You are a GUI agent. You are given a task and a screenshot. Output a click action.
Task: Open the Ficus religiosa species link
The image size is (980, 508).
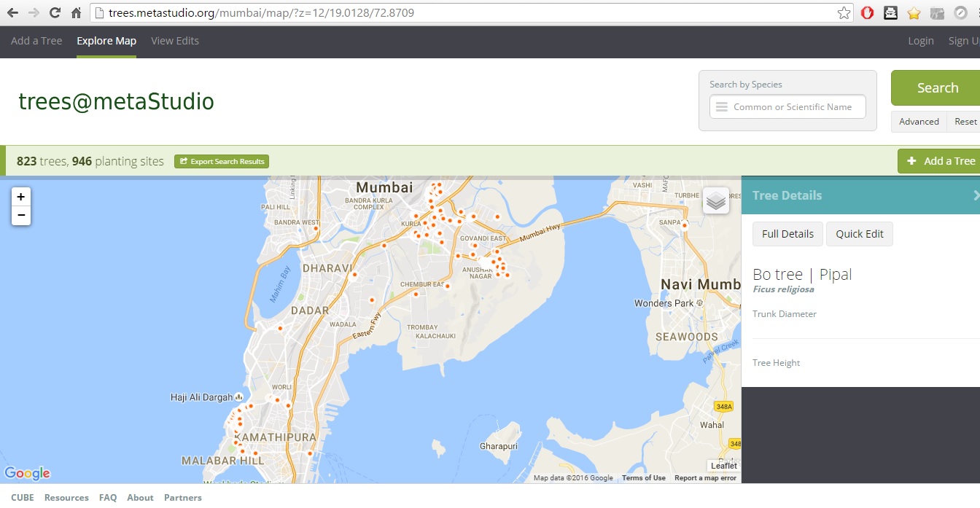pyautogui.click(x=783, y=289)
